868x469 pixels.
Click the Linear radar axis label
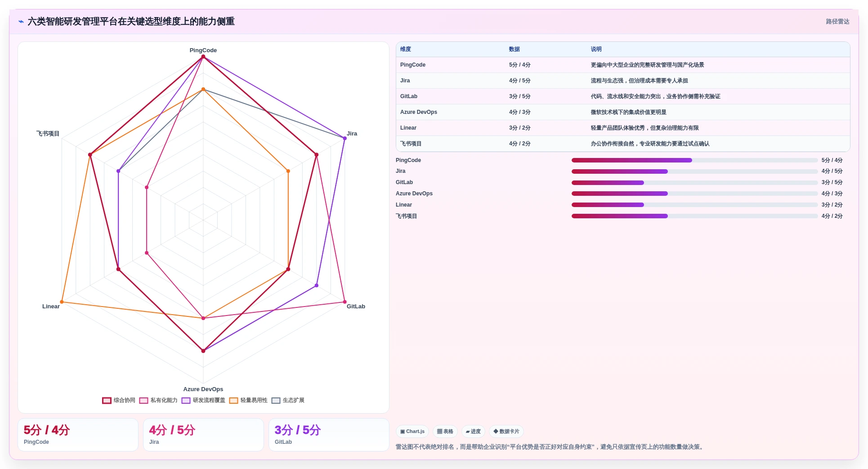51,307
